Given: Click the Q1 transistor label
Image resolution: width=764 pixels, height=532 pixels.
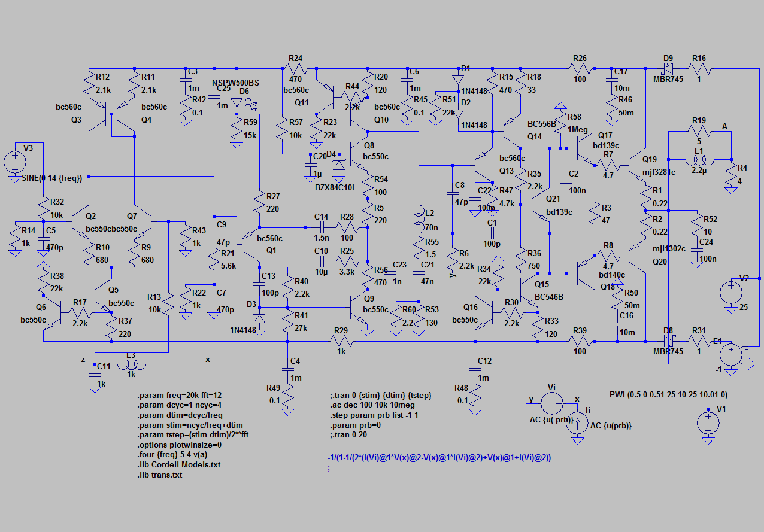Looking at the screenshot, I should (271, 250).
